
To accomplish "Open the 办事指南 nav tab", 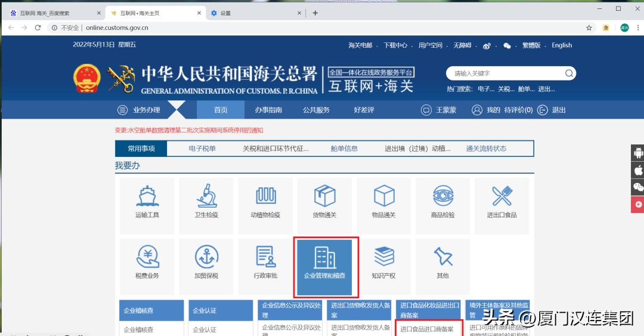I will click(268, 110).
